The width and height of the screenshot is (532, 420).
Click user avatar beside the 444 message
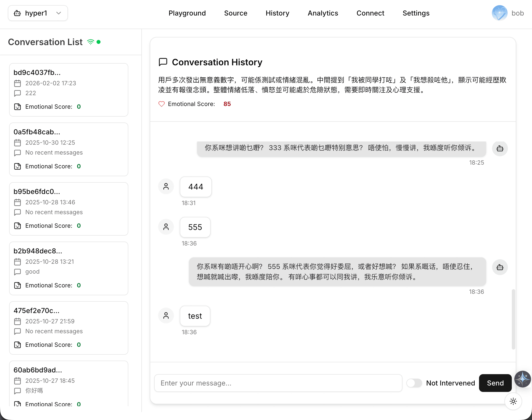point(166,186)
